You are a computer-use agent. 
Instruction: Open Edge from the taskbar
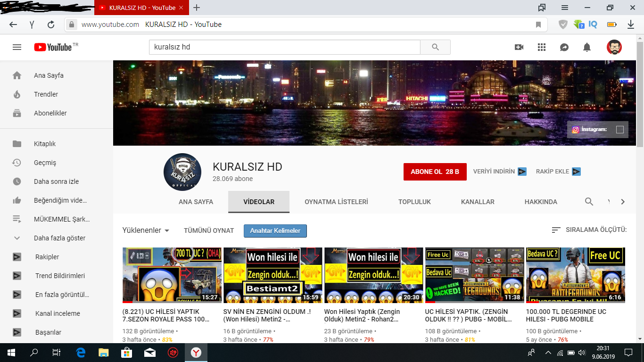pos(81,353)
